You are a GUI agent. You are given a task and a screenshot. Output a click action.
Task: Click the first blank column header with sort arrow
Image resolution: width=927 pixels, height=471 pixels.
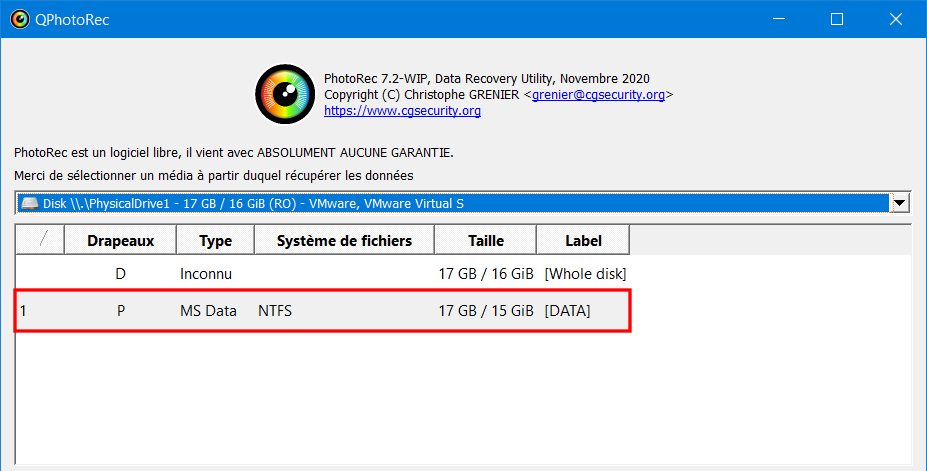pyautogui.click(x=40, y=241)
